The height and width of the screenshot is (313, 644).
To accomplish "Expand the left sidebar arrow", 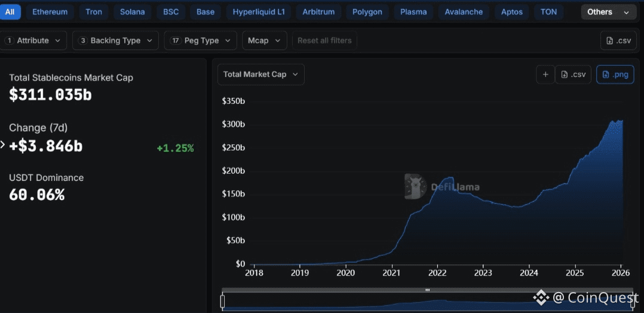I will [3, 145].
